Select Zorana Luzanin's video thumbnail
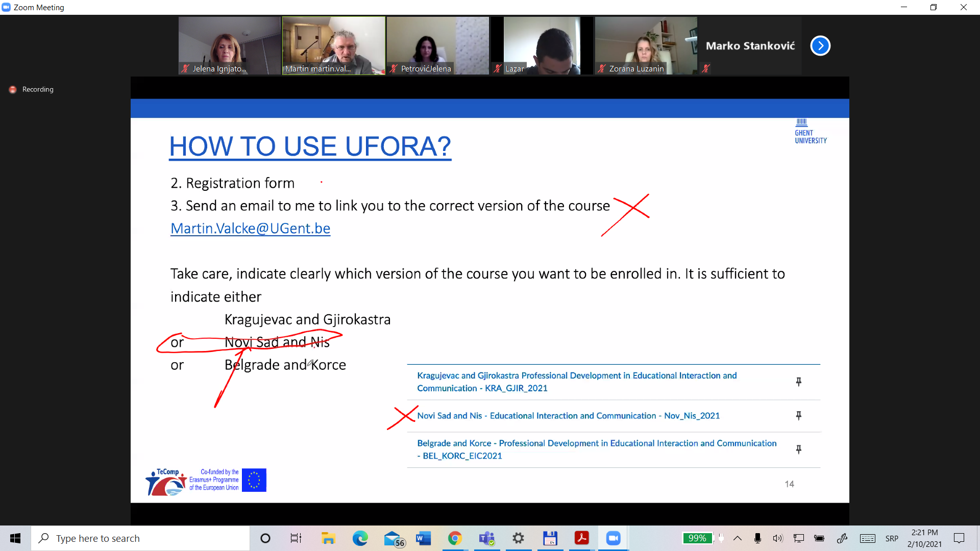 pos(646,46)
